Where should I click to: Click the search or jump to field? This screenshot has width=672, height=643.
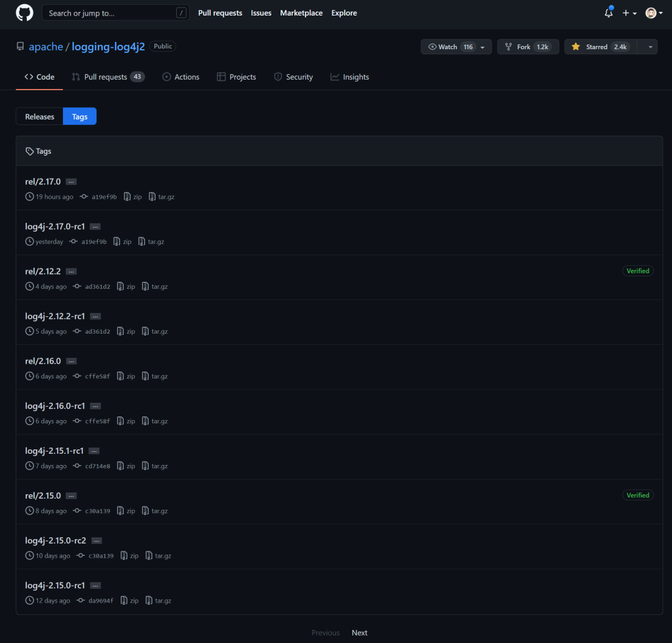point(115,12)
